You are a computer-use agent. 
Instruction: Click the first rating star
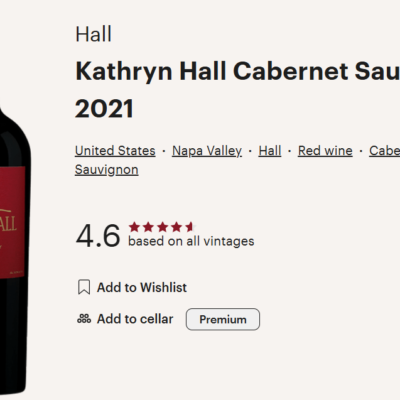tap(134, 227)
